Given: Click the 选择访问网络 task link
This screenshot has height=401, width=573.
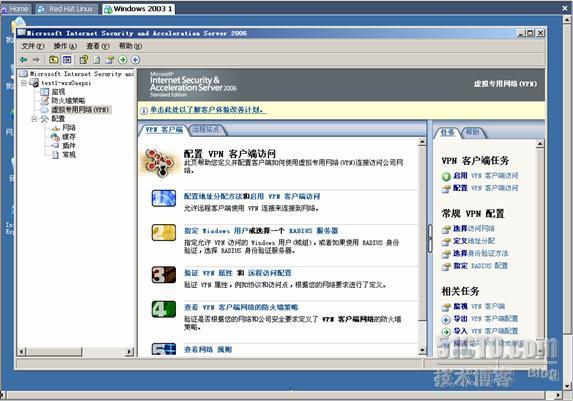Looking at the screenshot, I should point(474,229).
